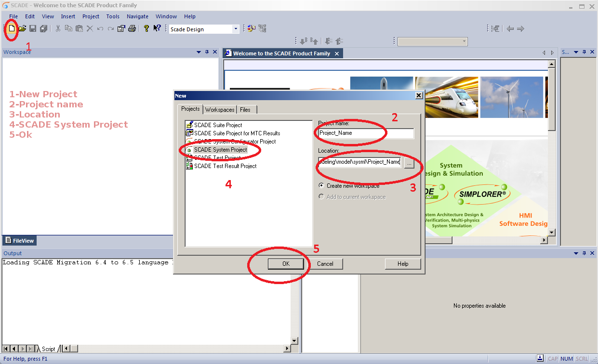Click the Copy toolbar icon
Viewport: 598px width, 364px height.
tap(68, 28)
